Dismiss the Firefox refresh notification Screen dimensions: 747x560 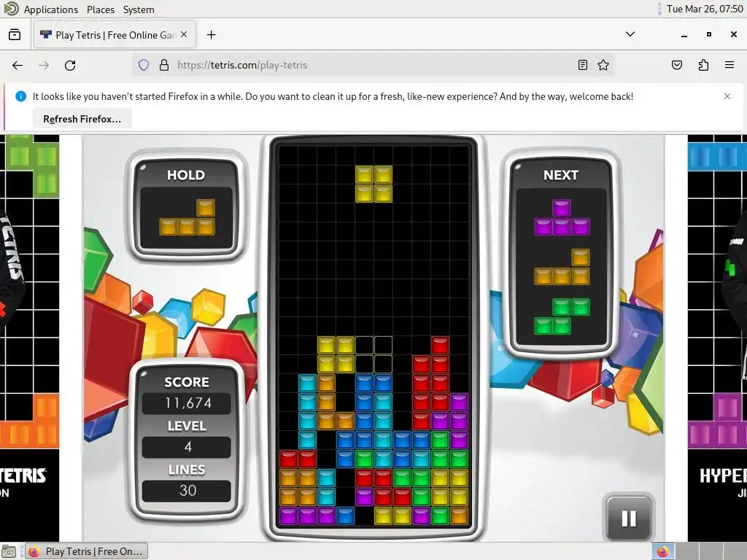coord(727,96)
